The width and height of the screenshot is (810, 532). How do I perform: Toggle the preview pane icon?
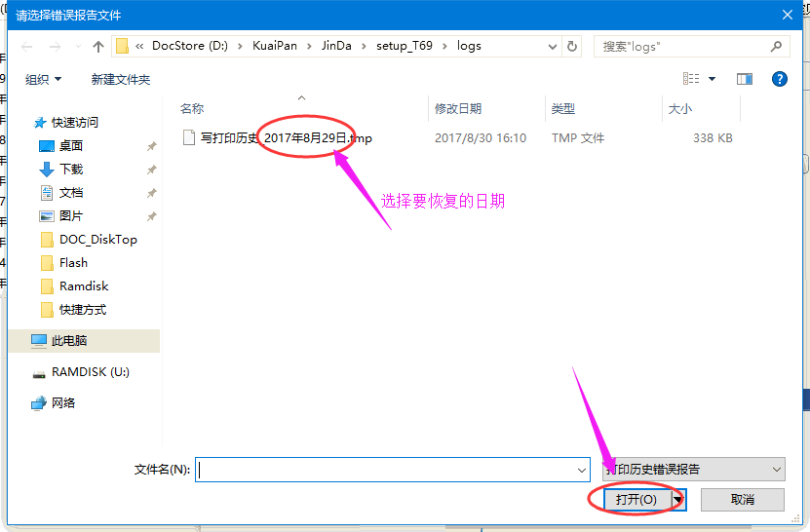(745, 79)
